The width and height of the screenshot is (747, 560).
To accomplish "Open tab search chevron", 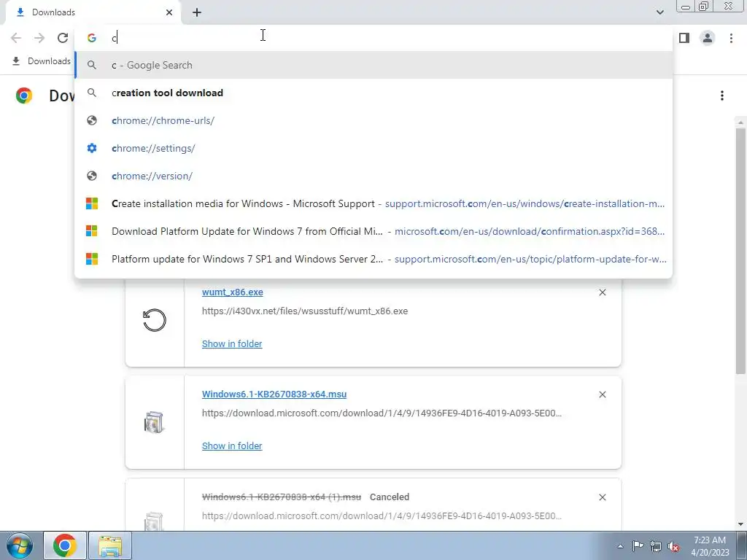I will 659,12.
